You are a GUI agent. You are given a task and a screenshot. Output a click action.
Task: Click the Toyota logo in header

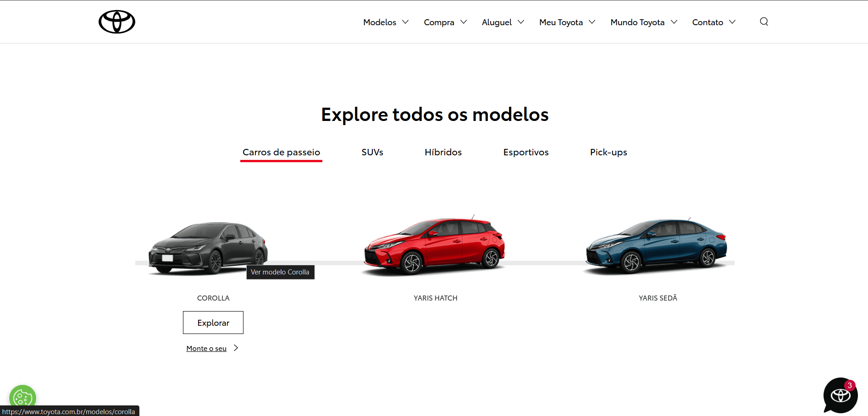click(117, 22)
